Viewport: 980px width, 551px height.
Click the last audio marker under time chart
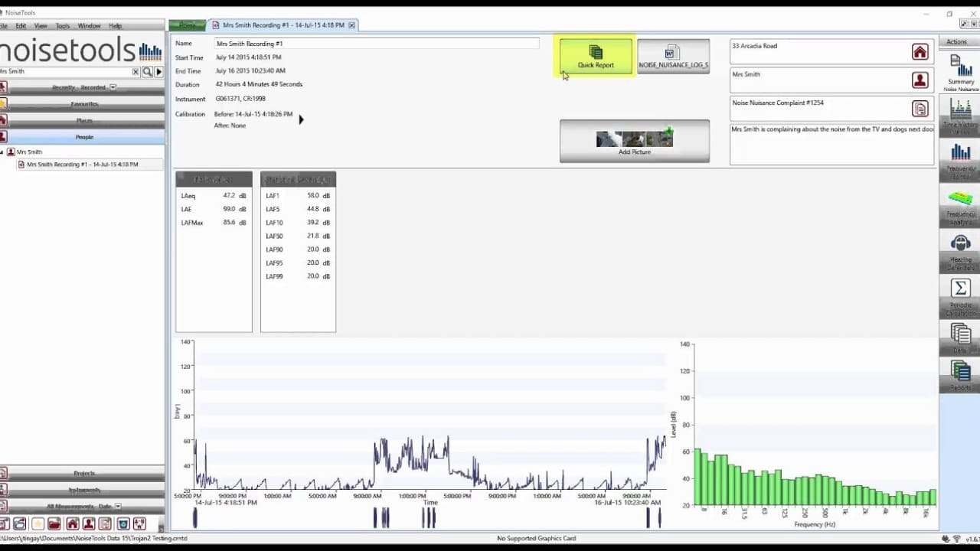point(659,518)
